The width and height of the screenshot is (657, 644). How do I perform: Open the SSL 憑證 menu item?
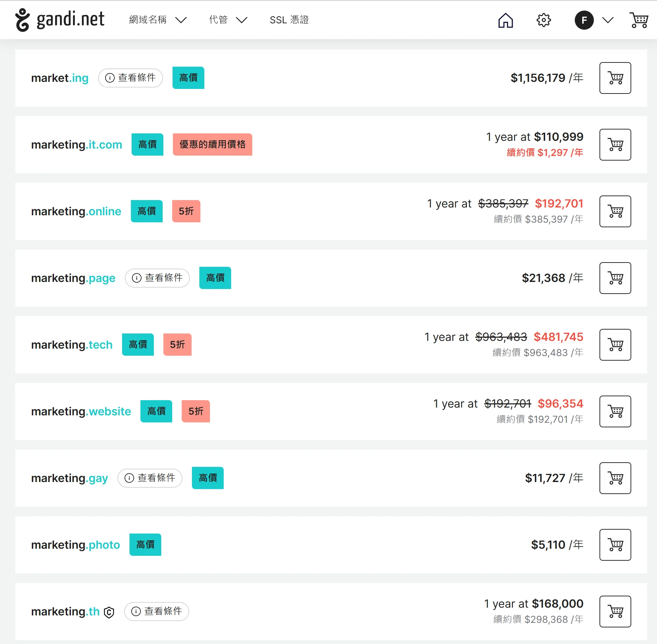(289, 20)
